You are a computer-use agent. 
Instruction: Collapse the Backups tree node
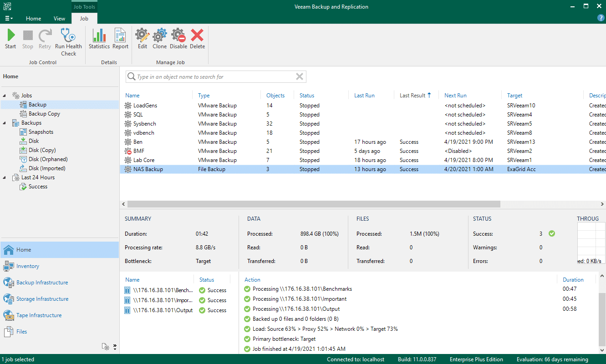click(x=5, y=123)
